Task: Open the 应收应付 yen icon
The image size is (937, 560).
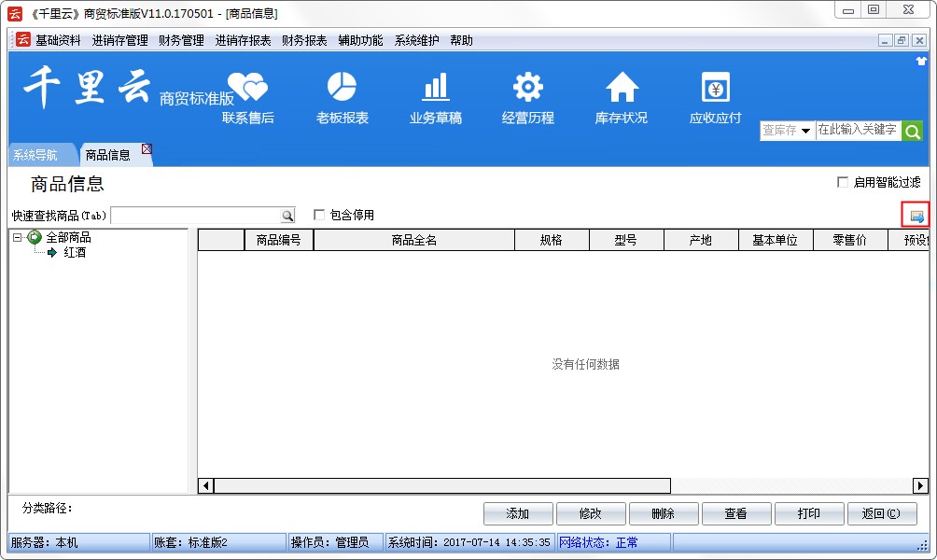Action: click(715, 89)
